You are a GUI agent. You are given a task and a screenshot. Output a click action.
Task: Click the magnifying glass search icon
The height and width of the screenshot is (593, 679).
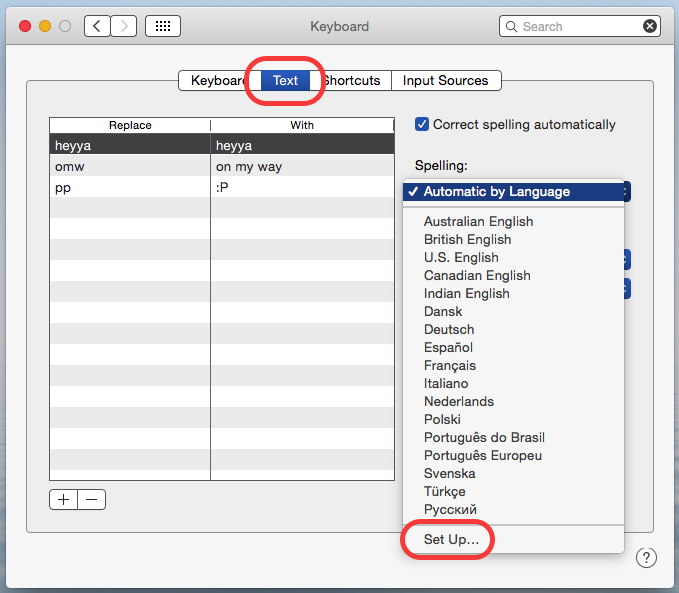coord(511,26)
